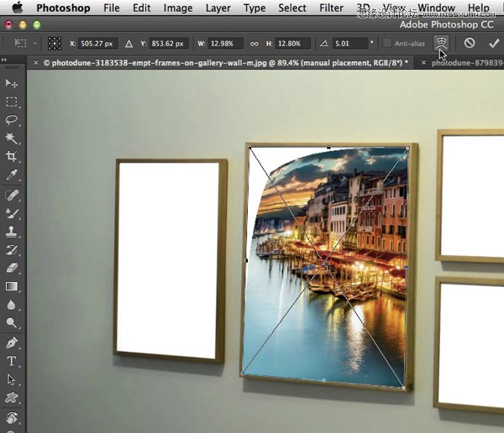The height and width of the screenshot is (433, 504).
Task: Open the Select menu
Action: [292, 8]
